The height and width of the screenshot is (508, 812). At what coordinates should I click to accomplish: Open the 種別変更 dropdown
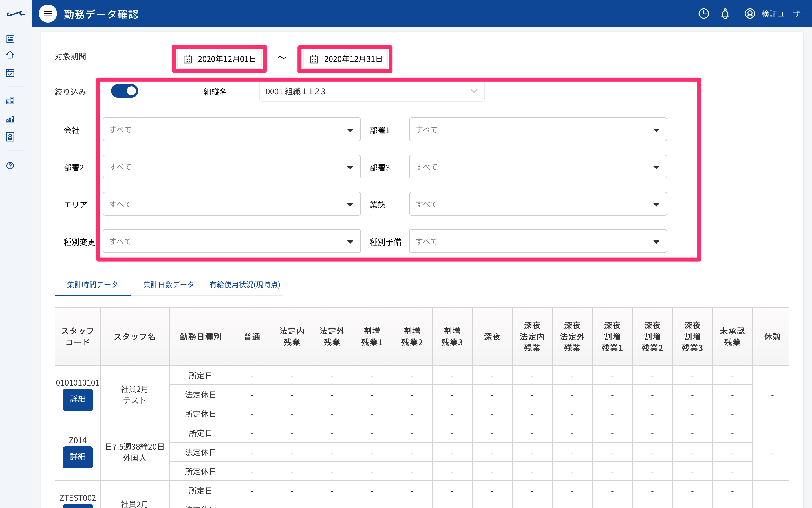(232, 242)
